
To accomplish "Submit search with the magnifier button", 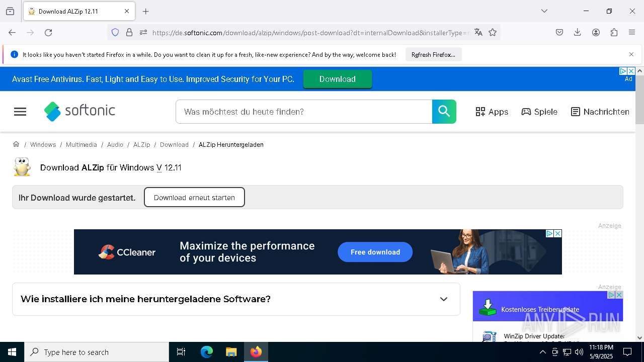I will coord(444,112).
